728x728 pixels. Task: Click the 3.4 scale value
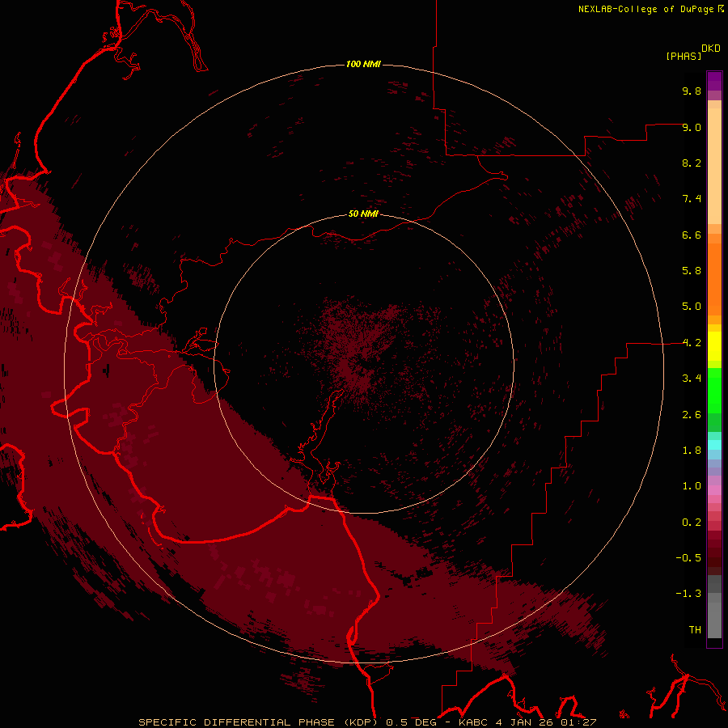point(692,379)
